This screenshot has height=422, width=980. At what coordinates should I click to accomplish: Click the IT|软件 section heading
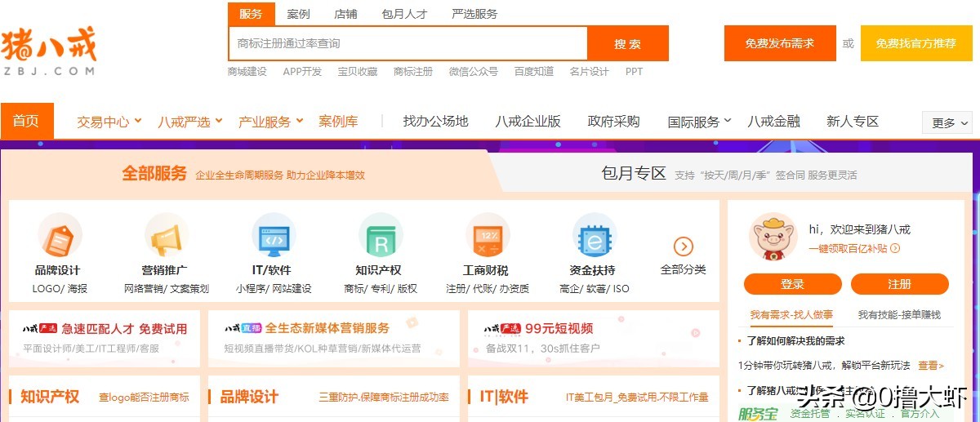(x=504, y=397)
